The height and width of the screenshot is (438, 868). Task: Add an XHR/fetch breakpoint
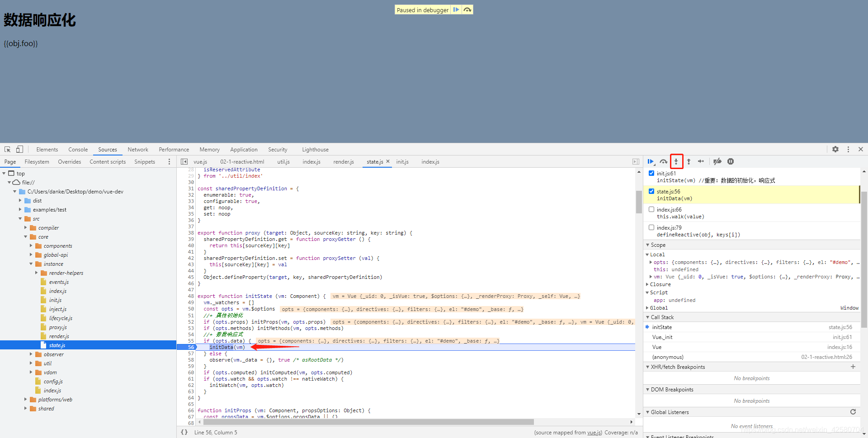click(x=853, y=367)
